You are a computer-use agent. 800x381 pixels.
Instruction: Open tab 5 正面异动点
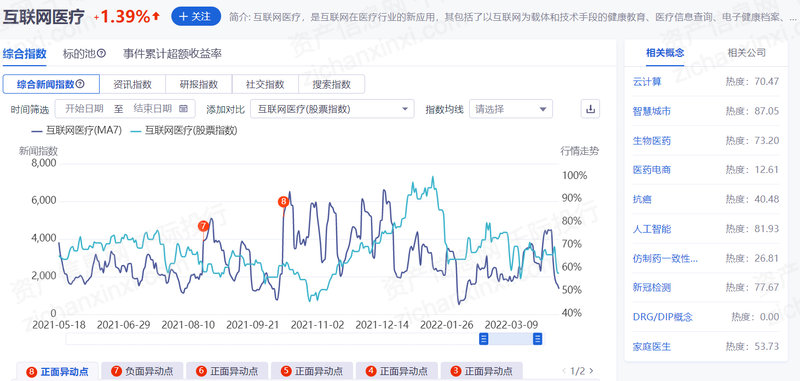[311, 371]
